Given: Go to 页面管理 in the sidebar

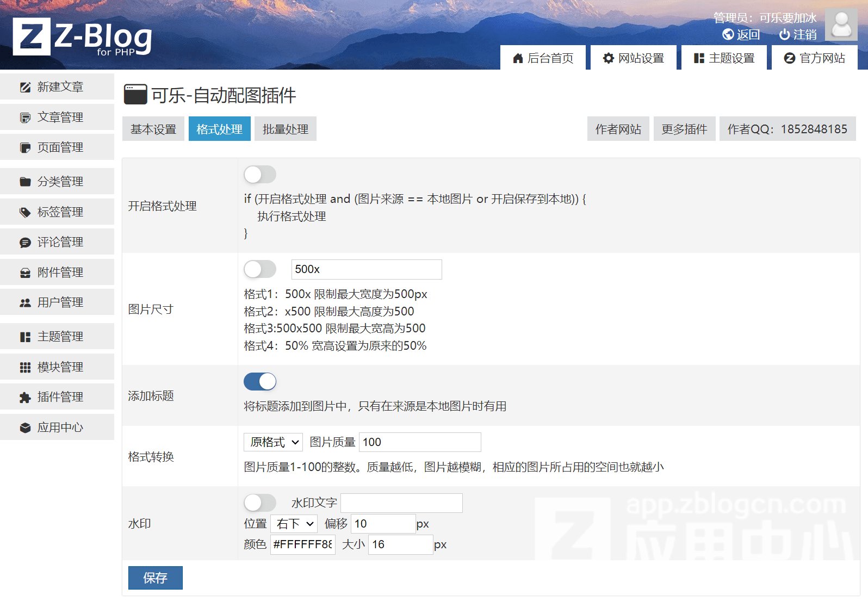Looking at the screenshot, I should tap(57, 147).
